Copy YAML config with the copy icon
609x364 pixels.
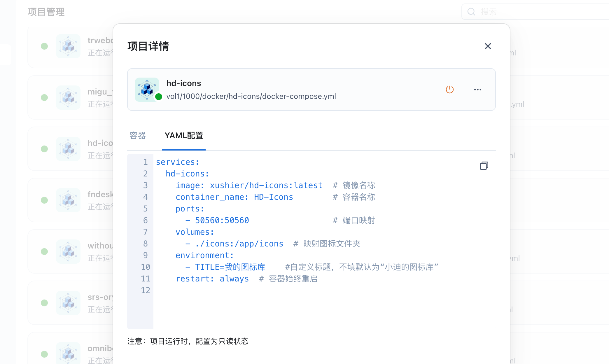tap(484, 166)
